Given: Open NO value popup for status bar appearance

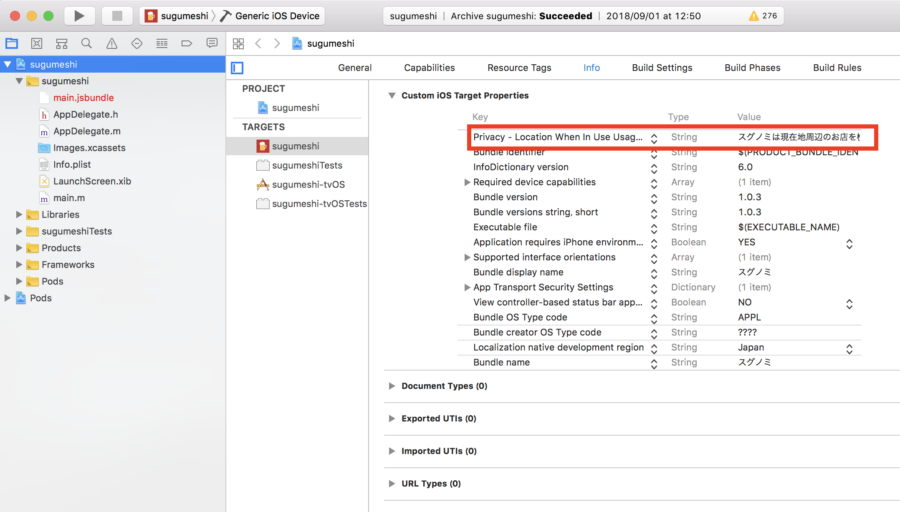Looking at the screenshot, I should [x=849, y=304].
